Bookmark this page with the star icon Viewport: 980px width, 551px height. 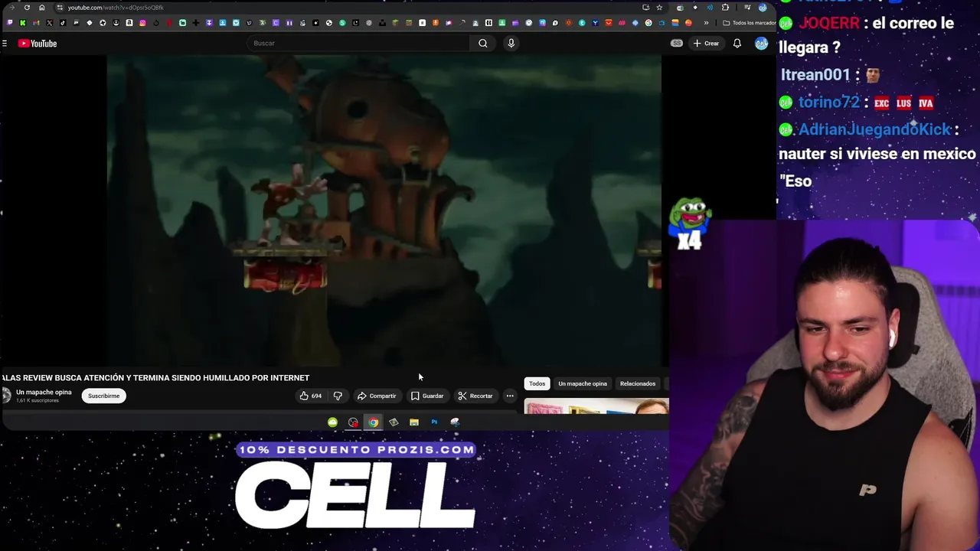coord(659,8)
